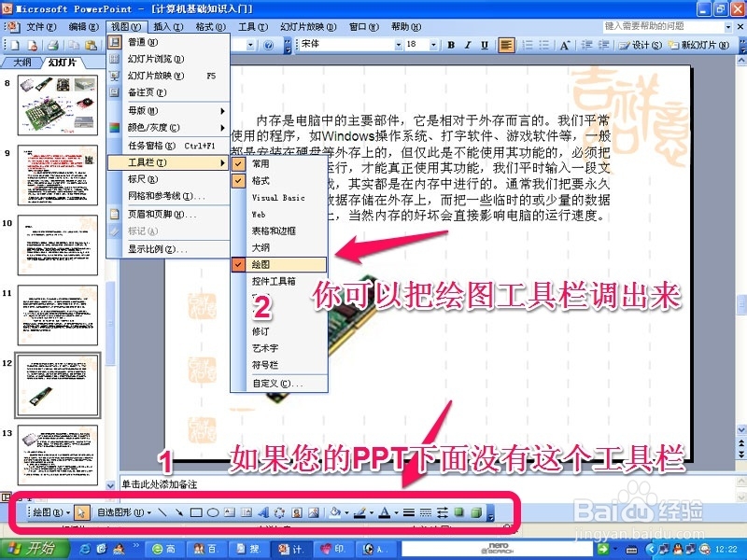Image resolution: width=747 pixels, height=560 pixels.
Task: Apply left text alignment
Action: coord(506,45)
